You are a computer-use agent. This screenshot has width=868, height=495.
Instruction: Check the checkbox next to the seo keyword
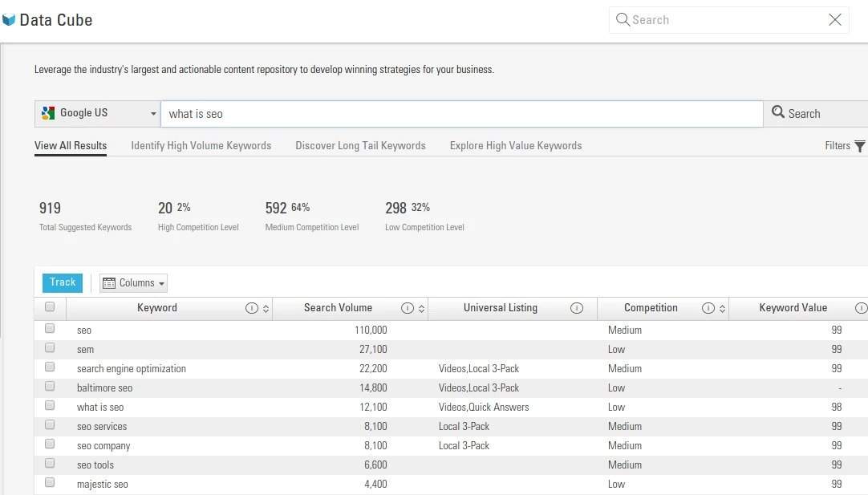[x=50, y=329]
